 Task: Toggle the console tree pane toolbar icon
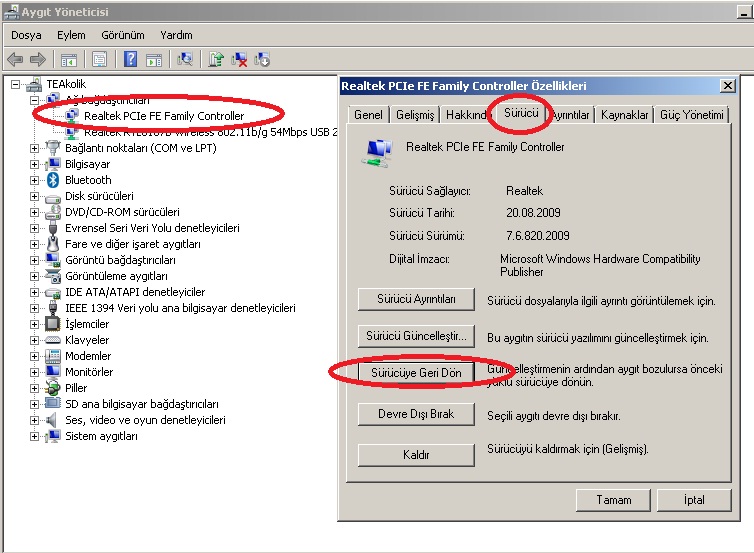[69, 60]
